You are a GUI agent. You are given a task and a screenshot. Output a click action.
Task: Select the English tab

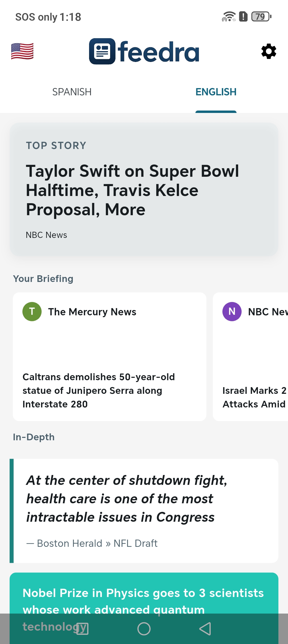216,92
